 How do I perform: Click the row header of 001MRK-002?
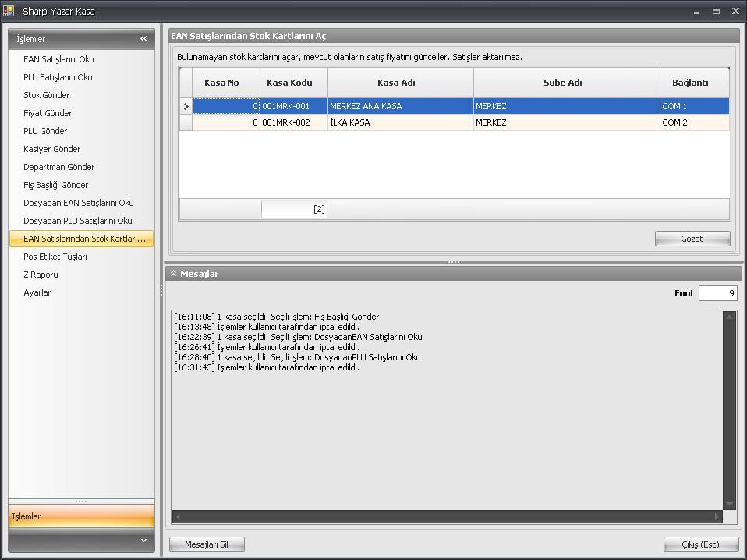(186, 122)
